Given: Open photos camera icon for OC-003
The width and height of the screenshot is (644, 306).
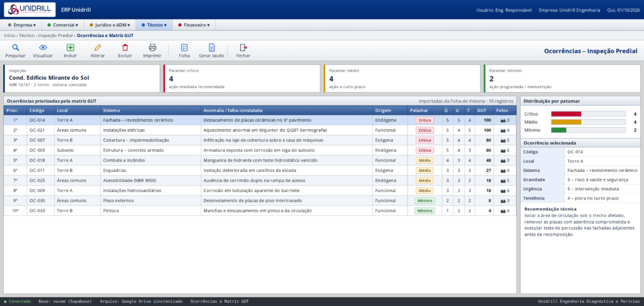Looking at the screenshot, I should [x=502, y=150].
